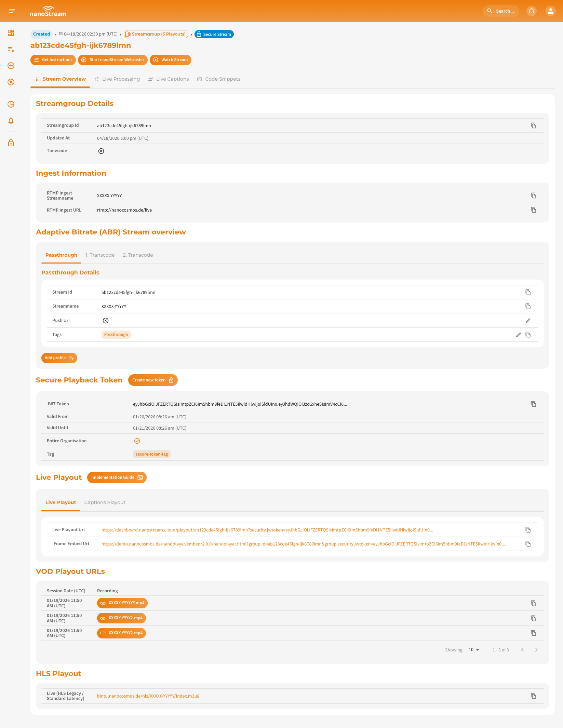Open the analytics pie-chart icon in the sidebar
Screen dimensions: 563x728
(x=11, y=104)
